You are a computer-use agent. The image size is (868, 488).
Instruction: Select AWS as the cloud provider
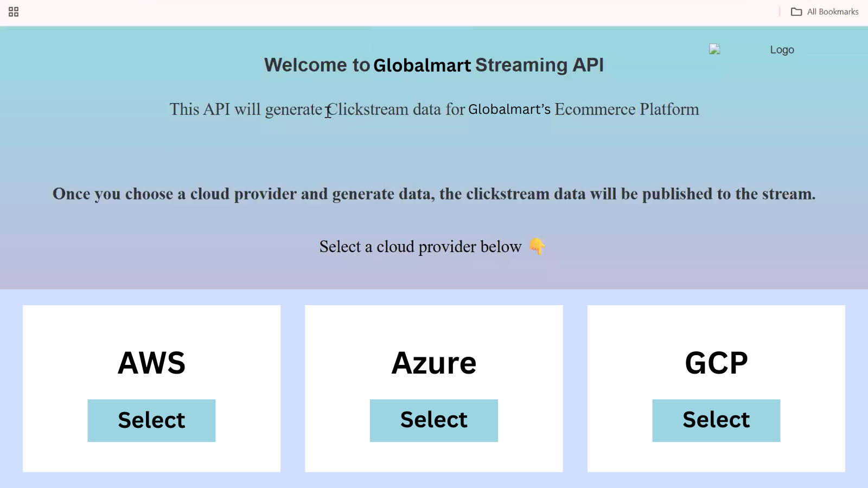click(151, 420)
